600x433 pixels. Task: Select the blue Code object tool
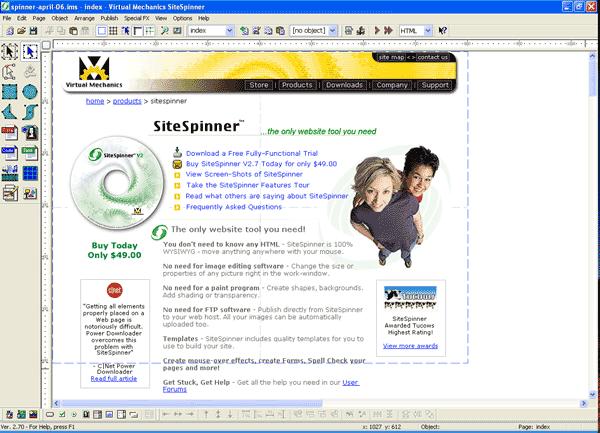pos(10,153)
